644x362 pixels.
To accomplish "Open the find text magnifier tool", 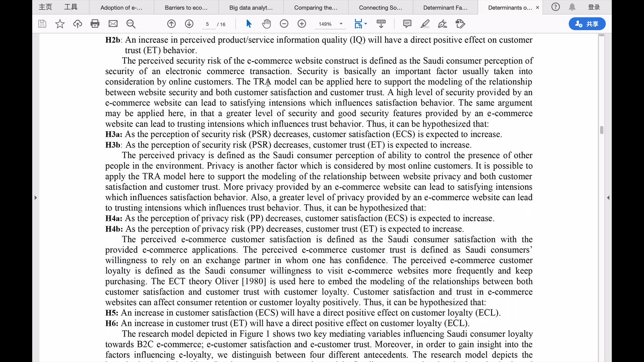I will tap(131, 24).
